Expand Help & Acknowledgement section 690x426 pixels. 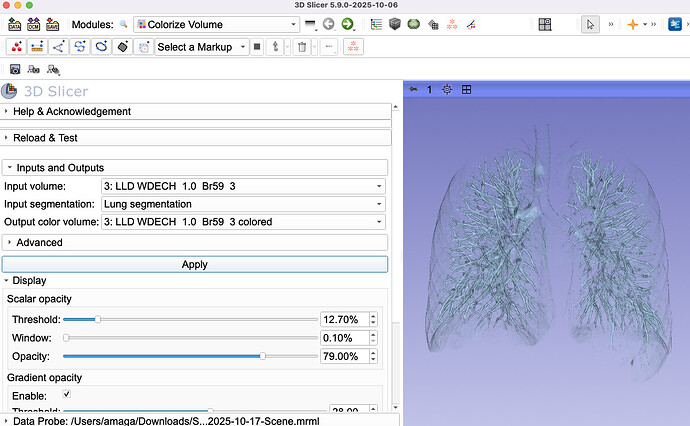[196, 111]
